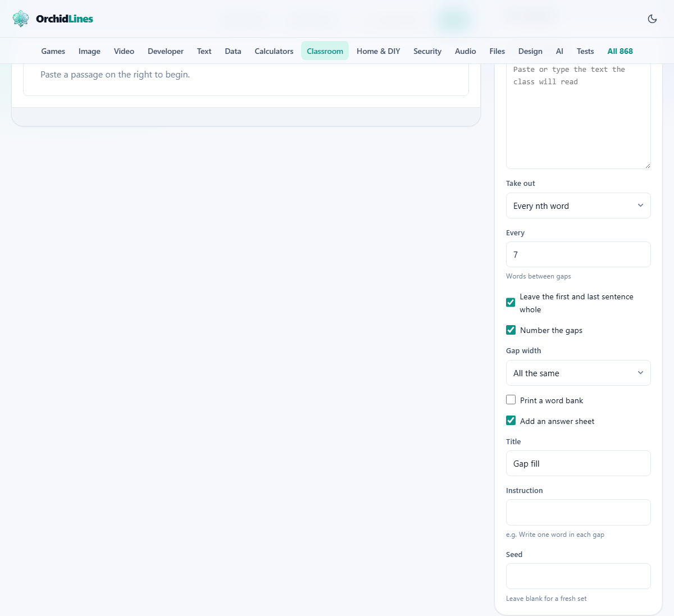Viewport: 674px width, 616px height.
Task: Click the 'e.g. Write one word in each gap' hint
Action: [555, 535]
